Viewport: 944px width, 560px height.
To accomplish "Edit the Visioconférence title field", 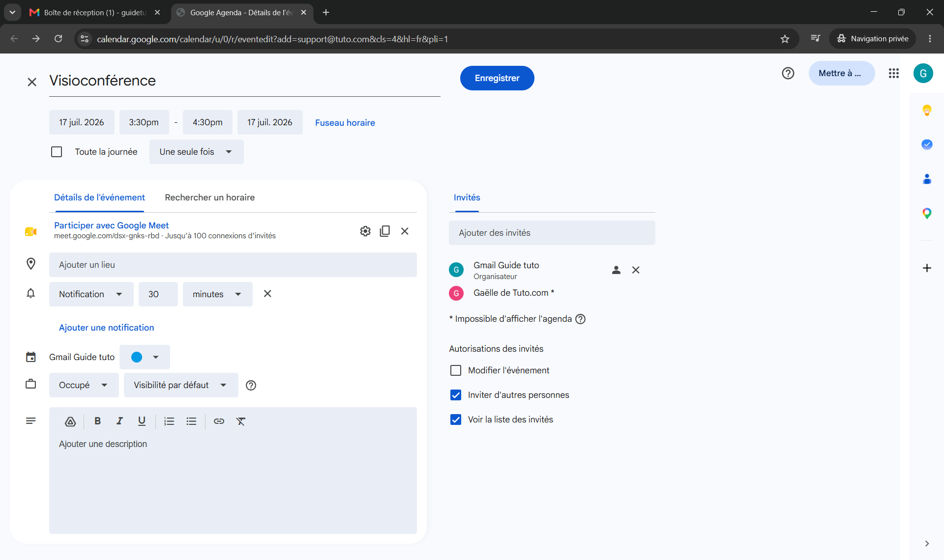I will point(245,81).
